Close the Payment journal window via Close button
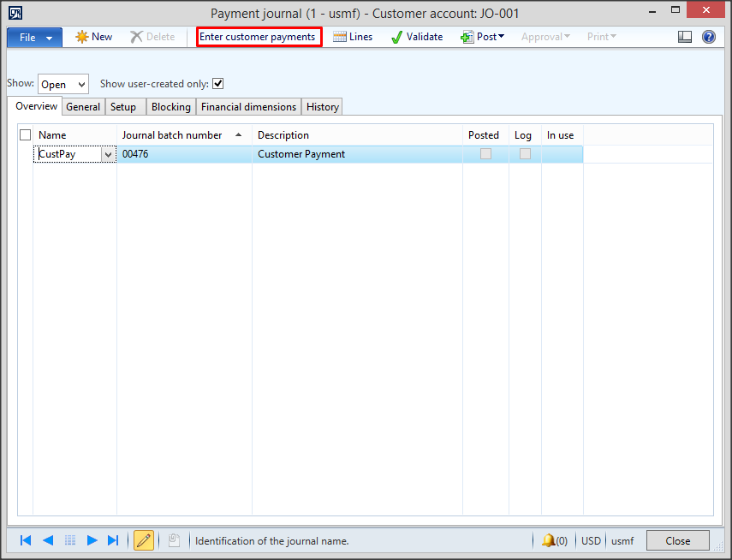Screen dimensions: 732x560 pyautogui.click(x=677, y=540)
